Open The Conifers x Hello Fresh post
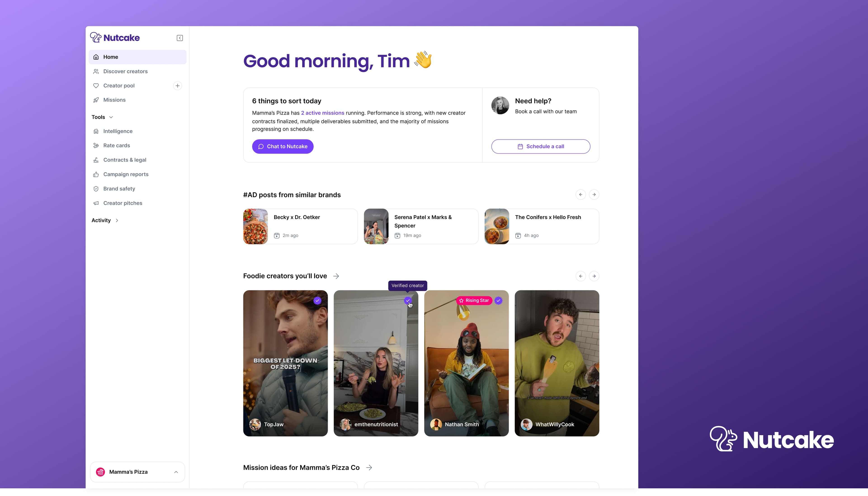 point(541,226)
